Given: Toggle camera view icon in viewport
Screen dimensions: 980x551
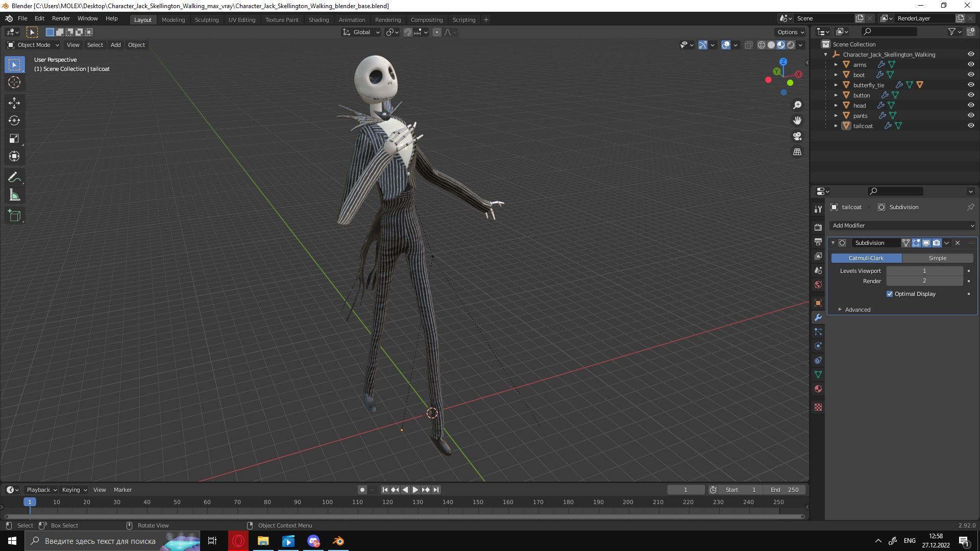Looking at the screenshot, I should point(797,136).
